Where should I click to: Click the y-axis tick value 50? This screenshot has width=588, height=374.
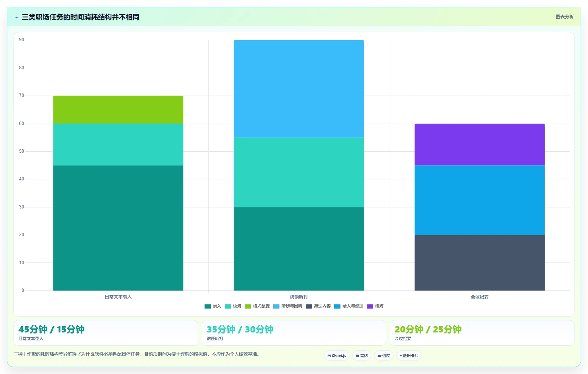point(21,151)
